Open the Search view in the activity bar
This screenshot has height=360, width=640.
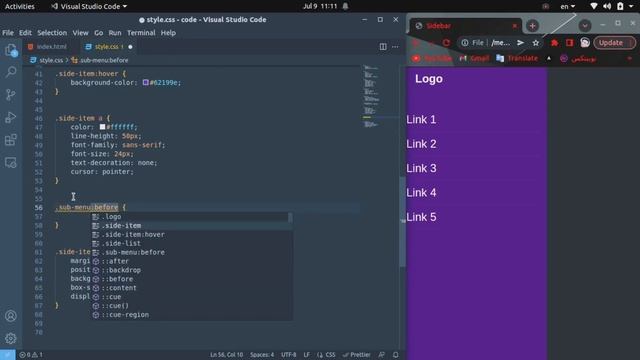click(11, 72)
